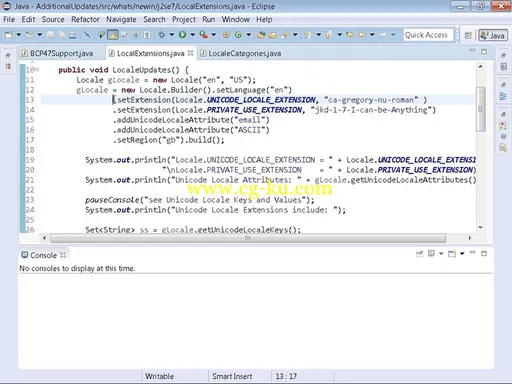Click the 'Smart Insert' status bar entry

point(232,376)
